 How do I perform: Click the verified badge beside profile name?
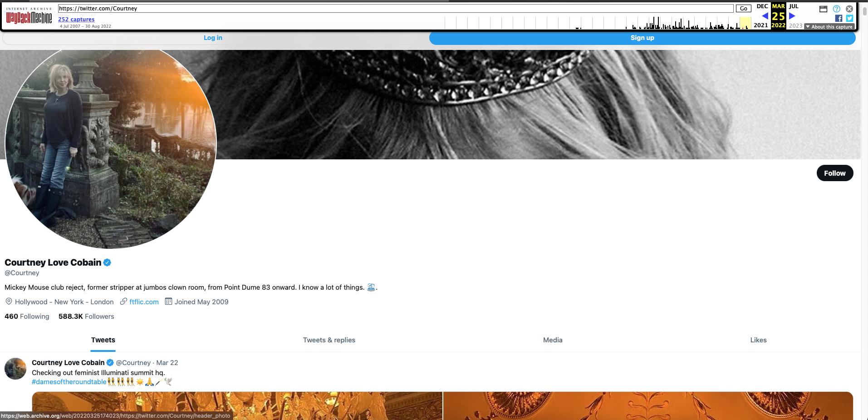[107, 262]
